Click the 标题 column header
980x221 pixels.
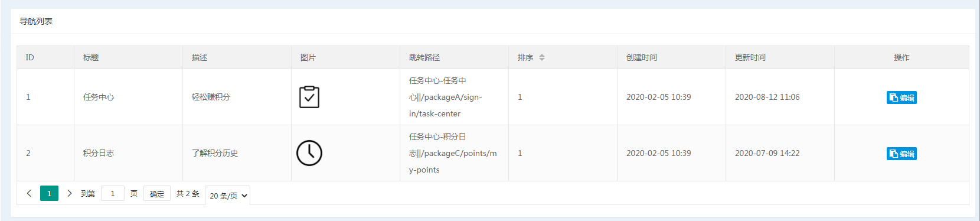pos(91,57)
